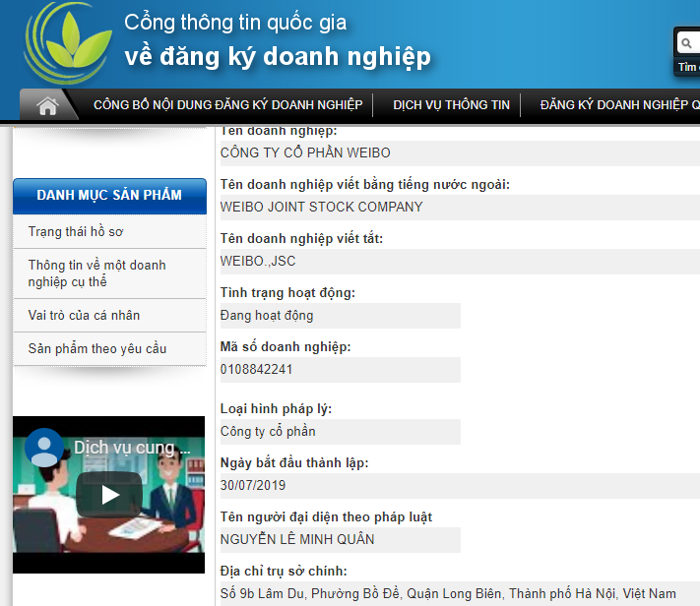This screenshot has width=700, height=606.
Task: Click label Tên người đại diện theo pháp luật
Action: pos(326,517)
